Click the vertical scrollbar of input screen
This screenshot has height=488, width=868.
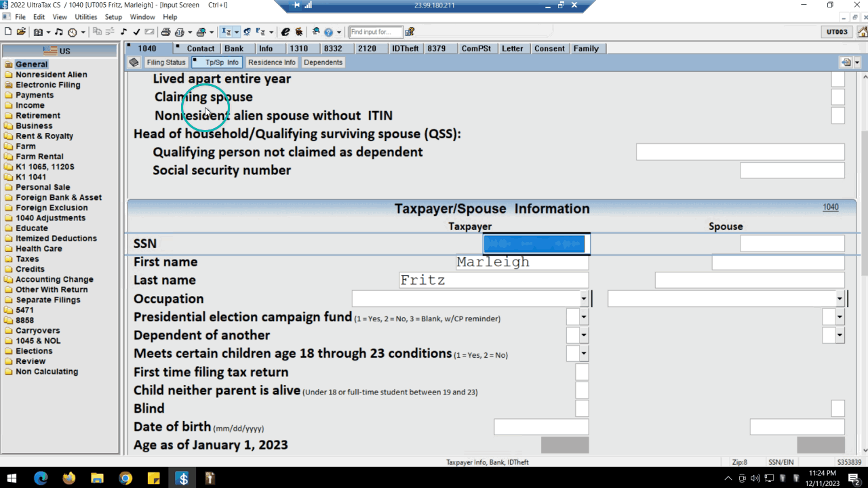(x=864, y=264)
